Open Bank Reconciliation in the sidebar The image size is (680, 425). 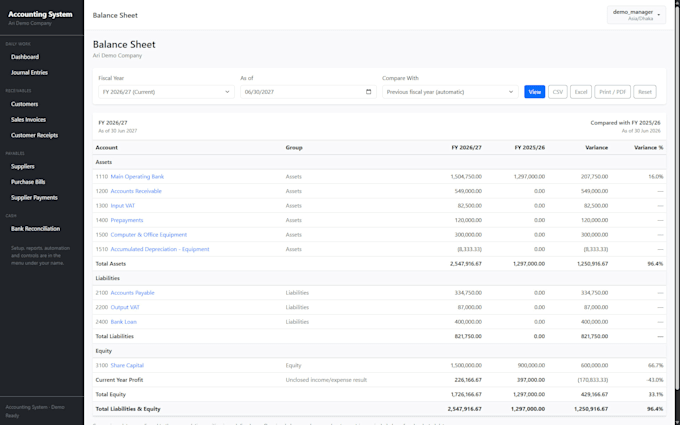click(x=36, y=229)
